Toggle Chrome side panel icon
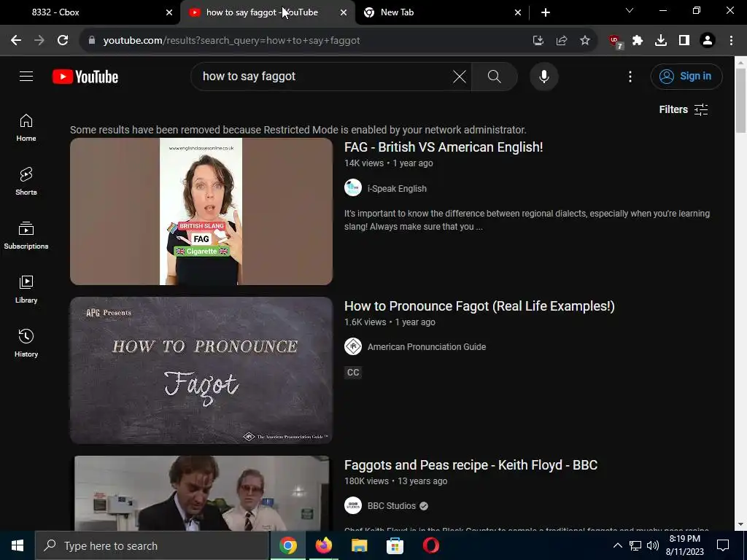747x560 pixels. (684, 41)
